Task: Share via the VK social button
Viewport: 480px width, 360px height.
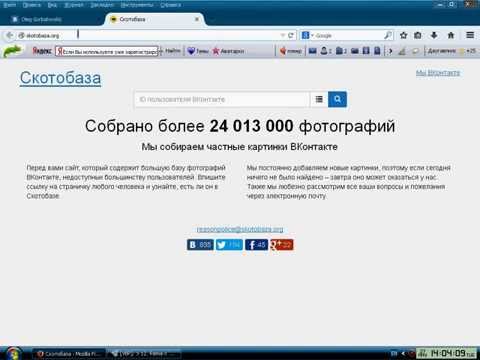Action: pos(200,245)
